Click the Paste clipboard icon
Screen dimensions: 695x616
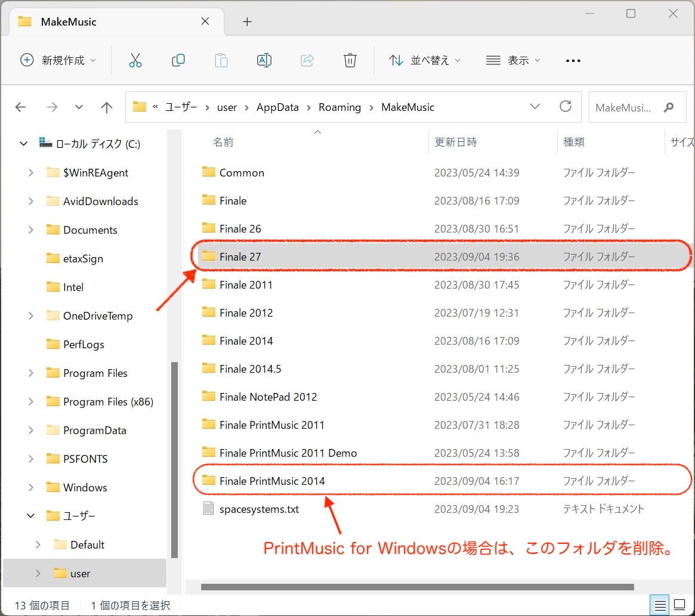221,60
